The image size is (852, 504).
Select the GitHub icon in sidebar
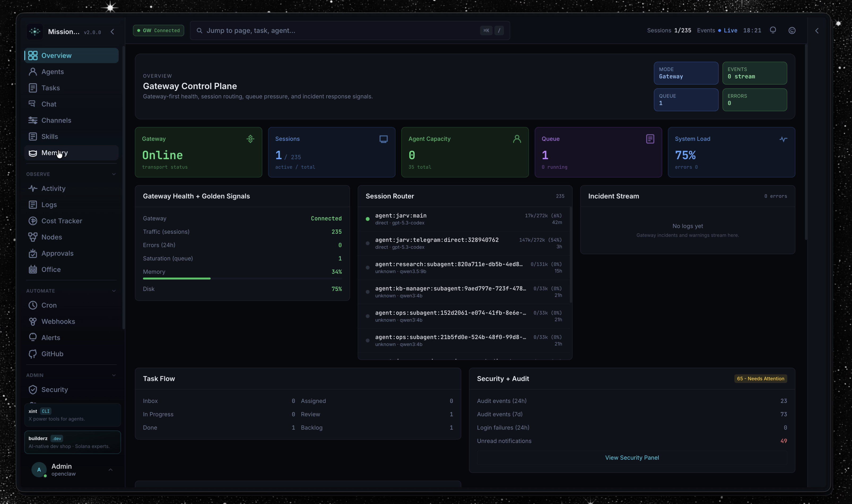coord(33,354)
